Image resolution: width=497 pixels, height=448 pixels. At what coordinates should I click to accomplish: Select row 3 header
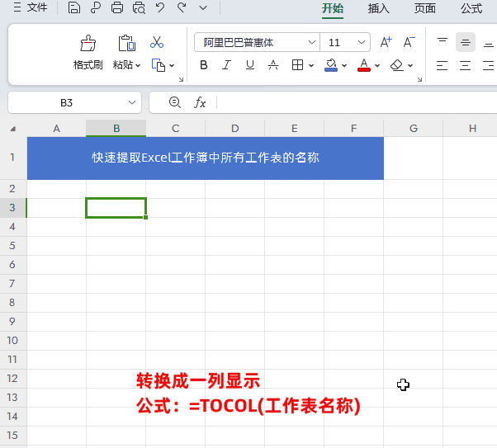pos(13,208)
